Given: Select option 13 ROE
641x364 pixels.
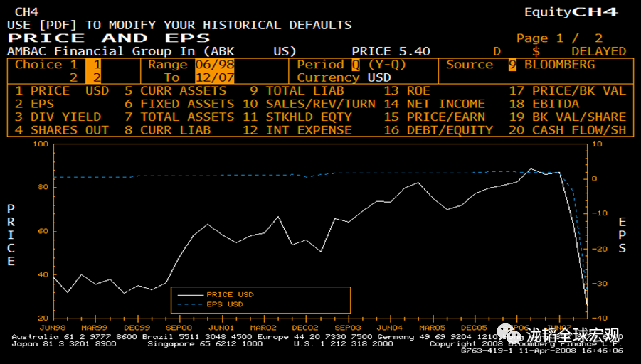Looking at the screenshot, I should [x=407, y=91].
